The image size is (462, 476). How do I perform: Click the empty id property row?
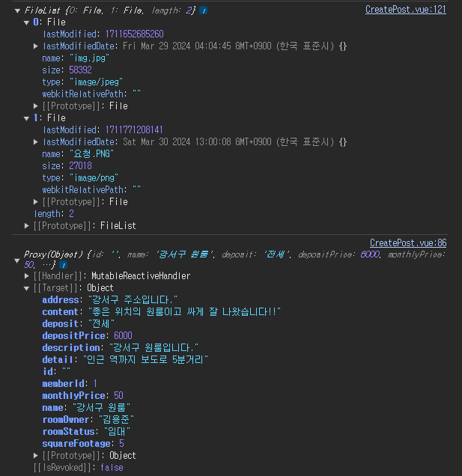click(x=56, y=371)
